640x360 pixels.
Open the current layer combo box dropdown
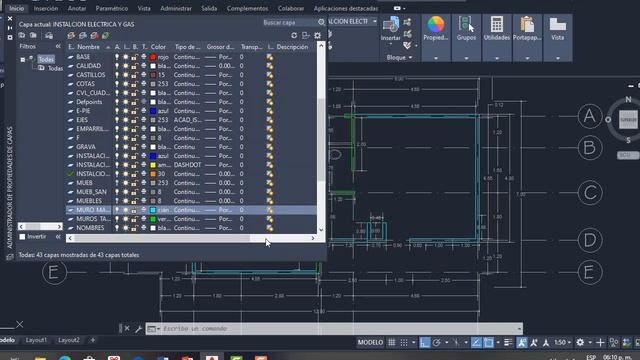(x=375, y=21)
